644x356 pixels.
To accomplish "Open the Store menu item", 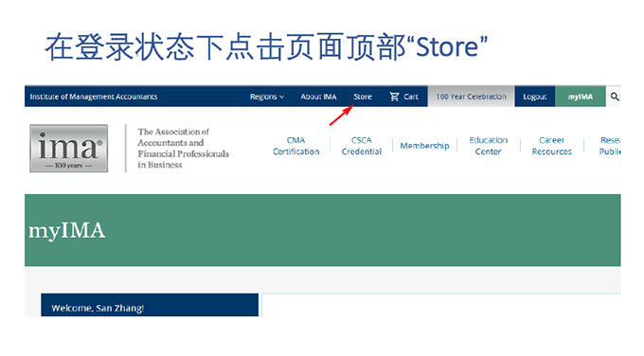I will [x=362, y=97].
